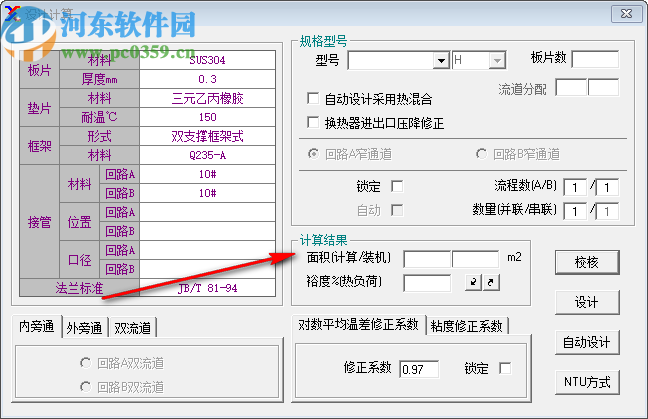The width and height of the screenshot is (648, 419).
Task: Choose 回路B双流道 radio option
Action: (86, 387)
